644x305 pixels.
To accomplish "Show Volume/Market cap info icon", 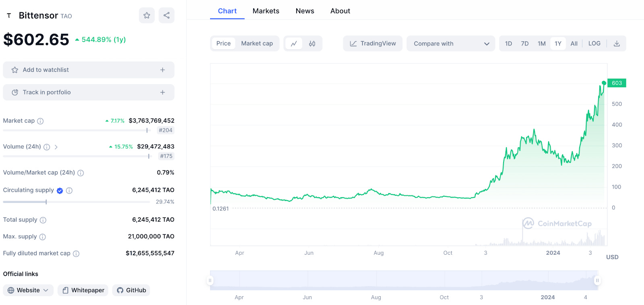I will point(80,173).
